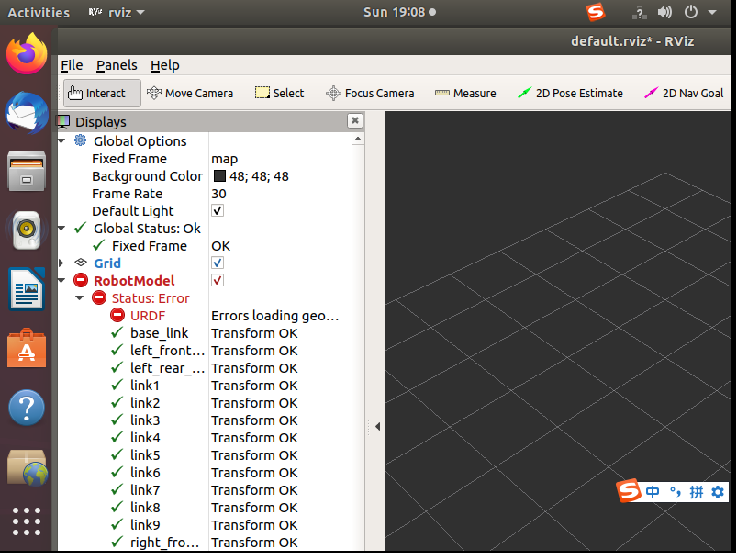Screen dimensions: 737x560
Task: Click the Background Color swatch
Action: click(220, 176)
